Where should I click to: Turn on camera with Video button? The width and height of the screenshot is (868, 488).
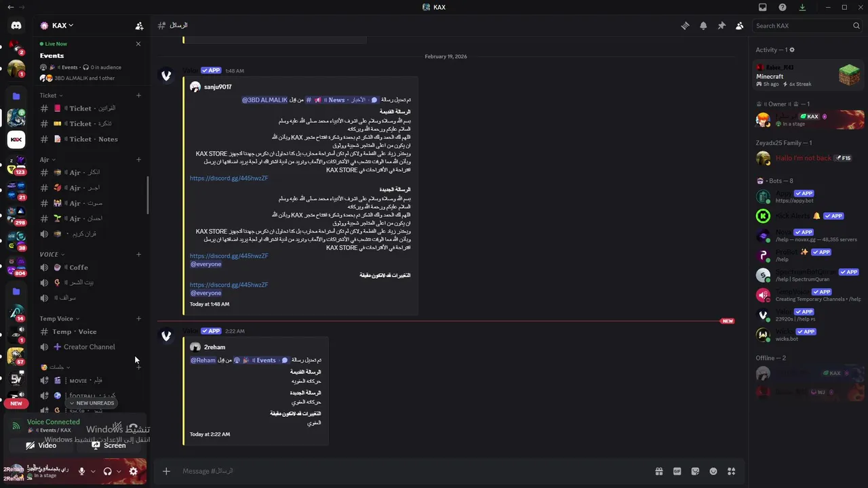41,445
